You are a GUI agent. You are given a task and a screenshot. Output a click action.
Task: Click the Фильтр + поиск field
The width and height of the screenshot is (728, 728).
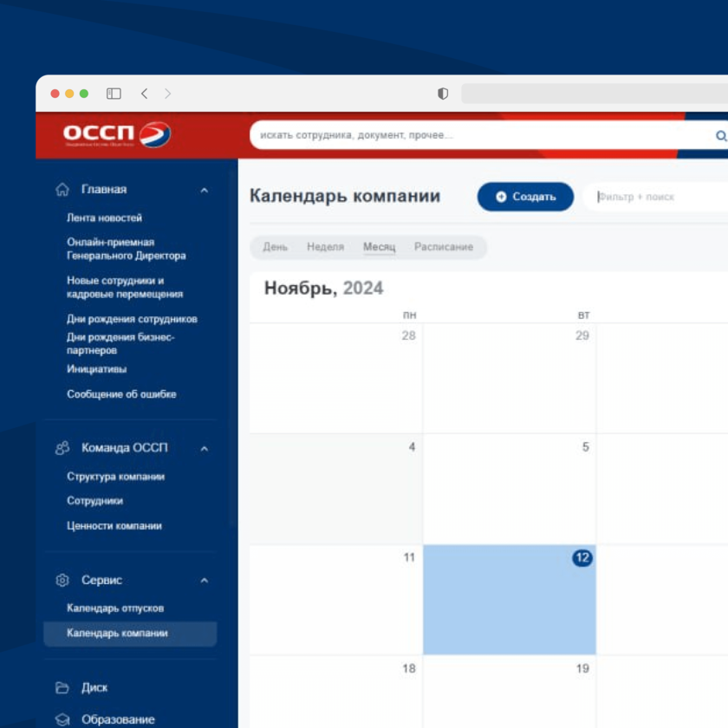[659, 197]
